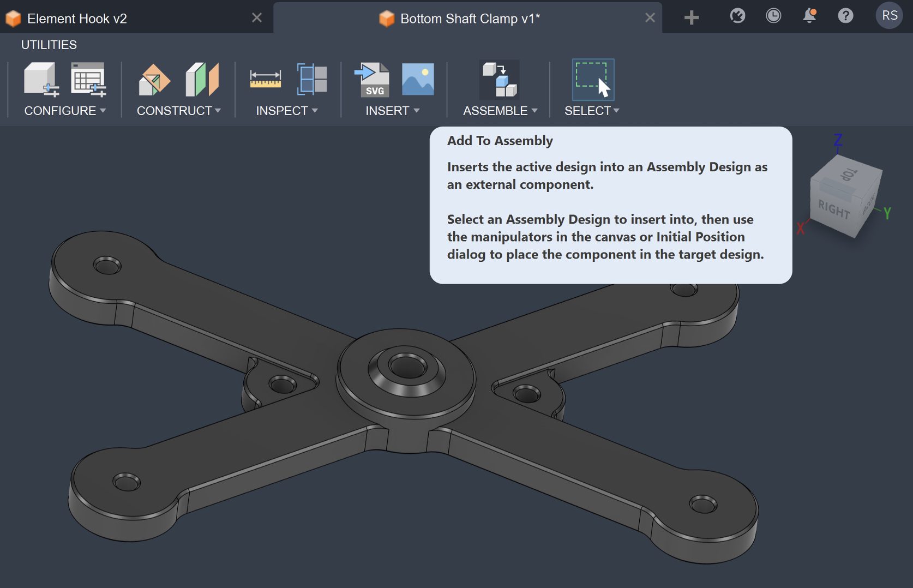Expand the ASSEMBLE dropdown
The image size is (913, 588).
(536, 111)
